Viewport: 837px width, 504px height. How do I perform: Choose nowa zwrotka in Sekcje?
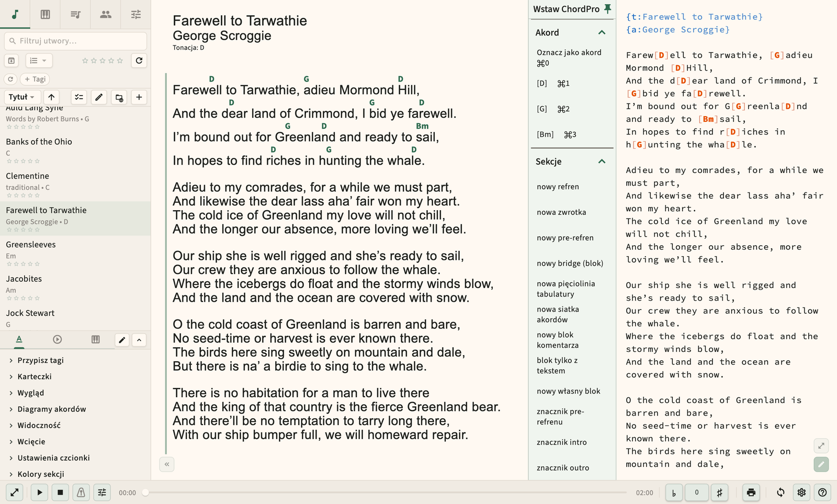click(x=572, y=212)
